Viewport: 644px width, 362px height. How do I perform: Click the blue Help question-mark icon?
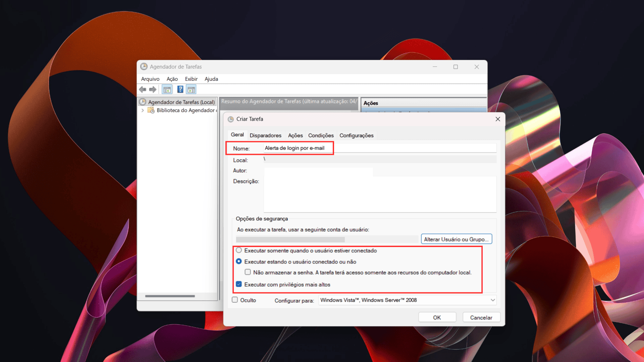click(x=180, y=89)
